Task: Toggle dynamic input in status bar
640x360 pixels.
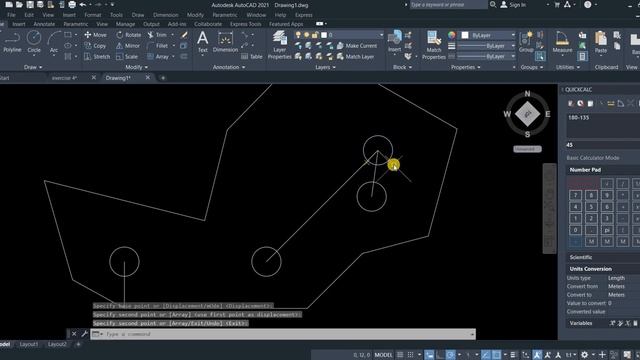Action: [429, 355]
